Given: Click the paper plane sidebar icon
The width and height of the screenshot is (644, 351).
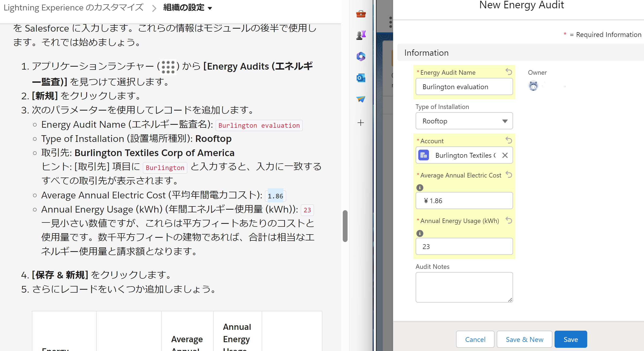Looking at the screenshot, I should tap(361, 99).
